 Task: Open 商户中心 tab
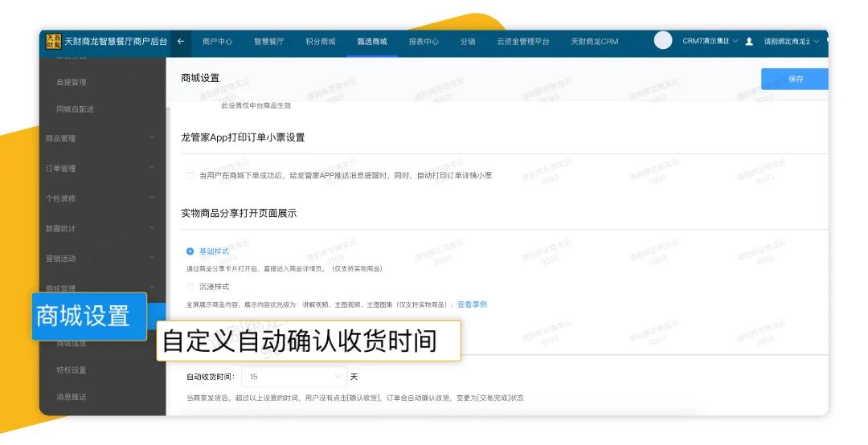click(218, 42)
